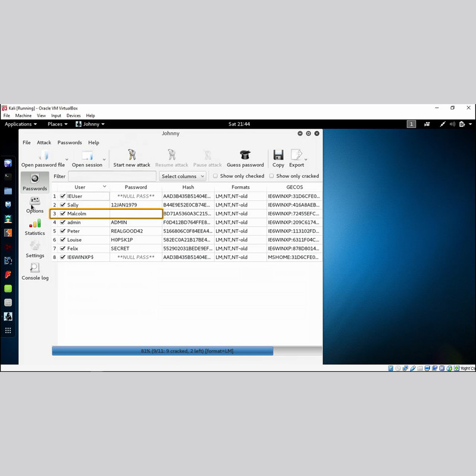Open Select columns dropdown
This screenshot has width=476, height=476.
[183, 176]
